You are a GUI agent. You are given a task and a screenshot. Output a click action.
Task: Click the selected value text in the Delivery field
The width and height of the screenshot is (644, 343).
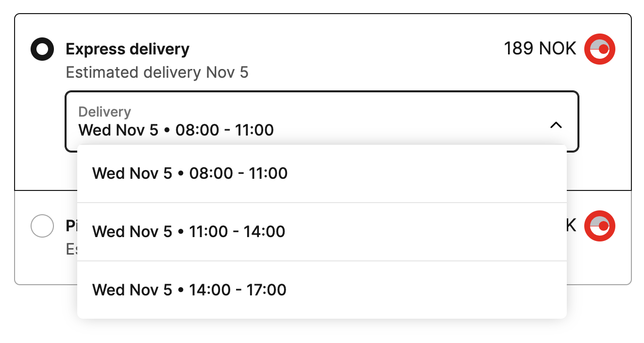tap(176, 130)
